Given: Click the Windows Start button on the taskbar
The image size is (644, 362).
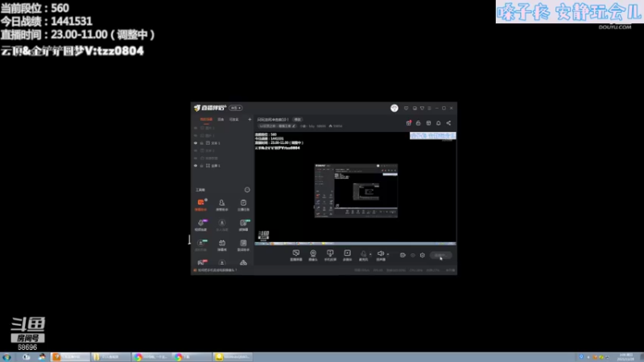Looking at the screenshot, I should pyautogui.click(x=7, y=357).
